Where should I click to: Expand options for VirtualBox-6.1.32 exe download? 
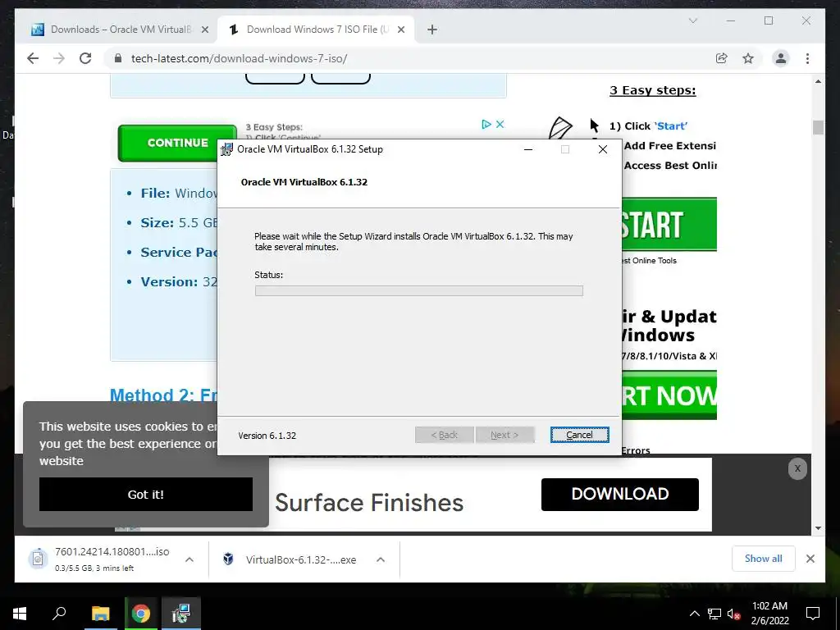pyautogui.click(x=381, y=559)
